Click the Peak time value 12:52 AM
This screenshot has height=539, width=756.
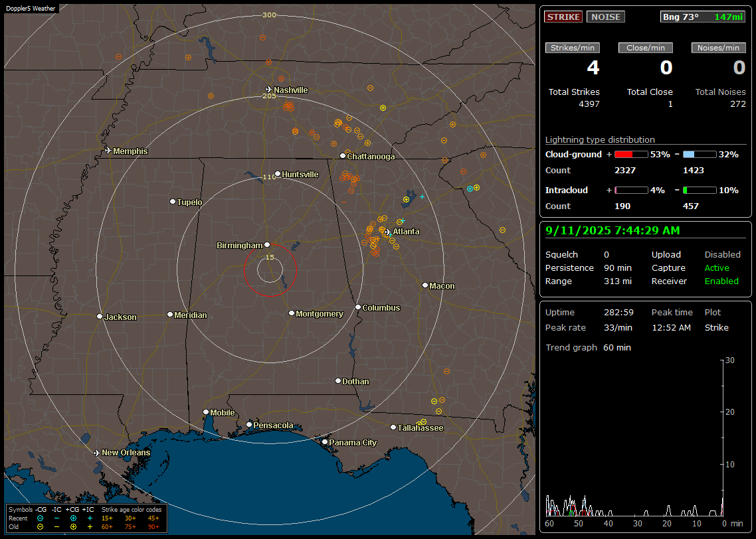pos(671,327)
